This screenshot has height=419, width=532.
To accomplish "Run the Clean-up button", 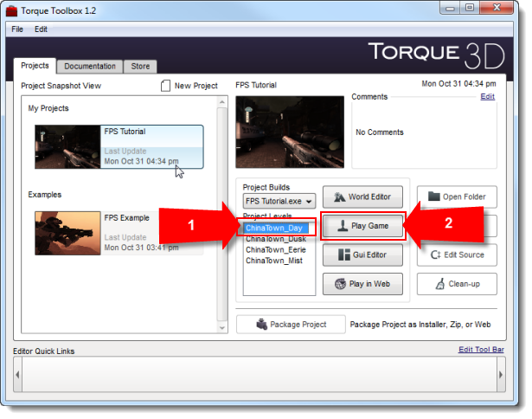I will (457, 284).
